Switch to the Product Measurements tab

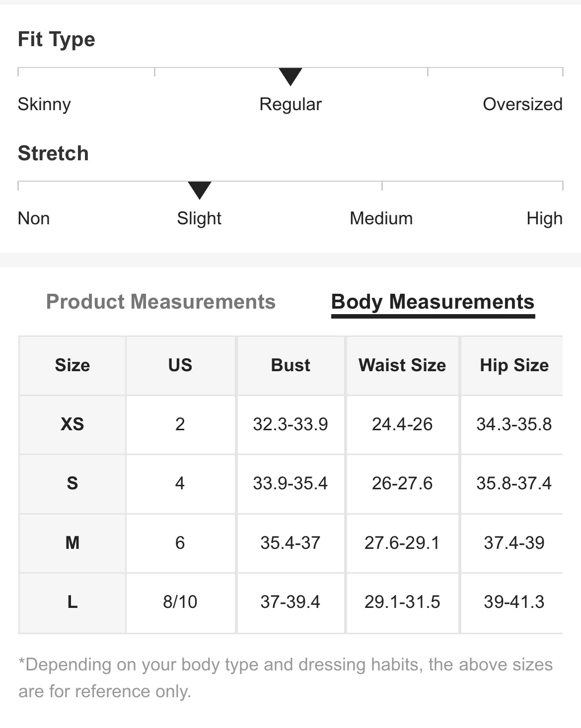[x=160, y=302]
